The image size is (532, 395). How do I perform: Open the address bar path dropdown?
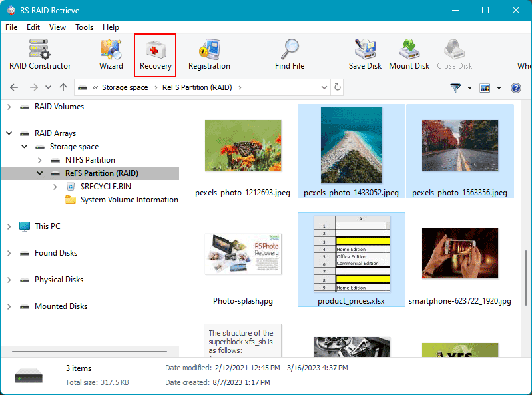[324, 87]
